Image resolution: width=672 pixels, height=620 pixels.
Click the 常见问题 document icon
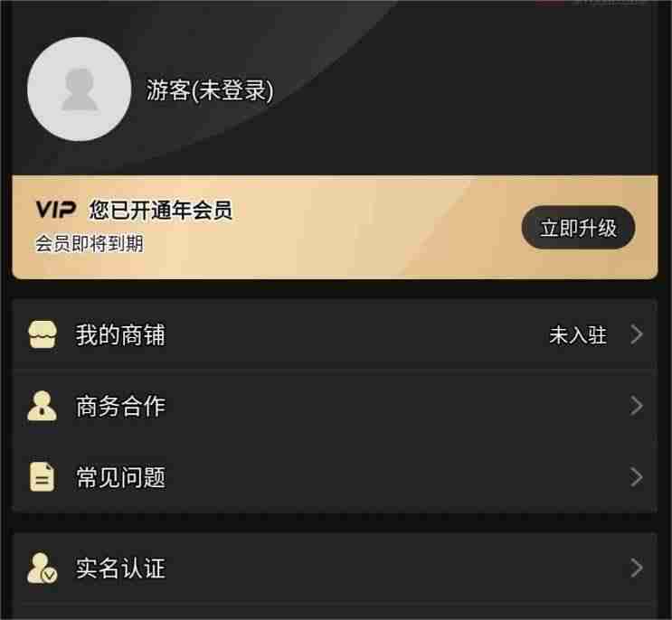point(42,477)
